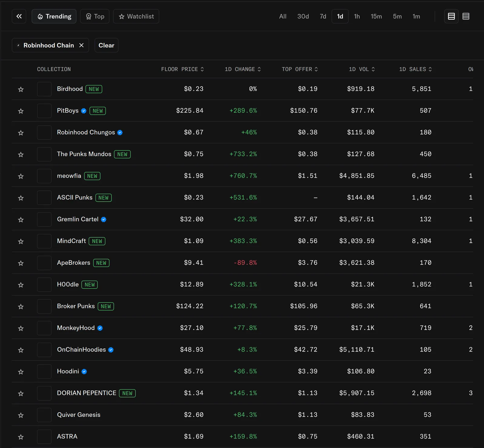Open the Gremlin Cartel collection
Image resolution: width=484 pixels, height=448 pixels.
tap(78, 219)
